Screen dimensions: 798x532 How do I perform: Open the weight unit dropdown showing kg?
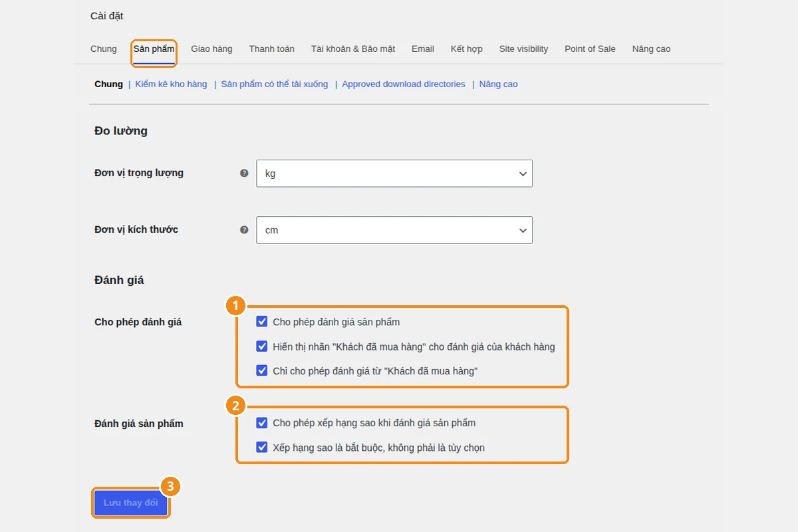coord(394,174)
